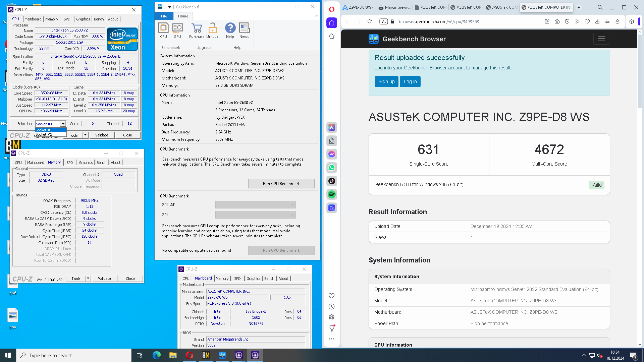Image resolution: width=644 pixels, height=362 pixels.
Task: Select Socket #2 in the CPU-Z dropdown list
Action: click(51, 134)
